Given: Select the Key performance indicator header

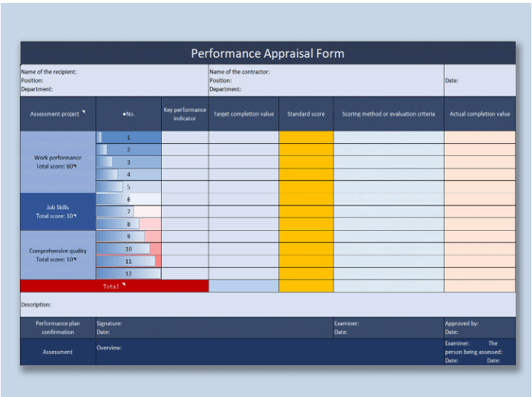Looking at the screenshot, I should tap(185, 114).
